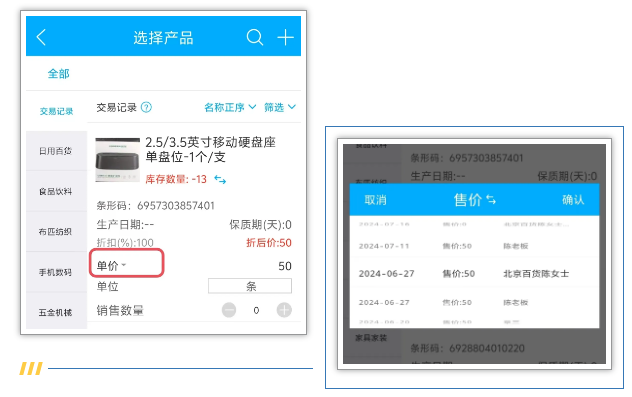
Task: Choose 布匹纺织 category in sidebar
Action: coord(56,232)
